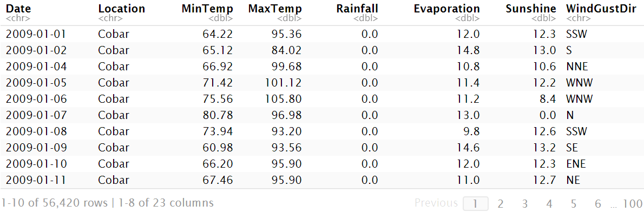Open page 3 of results

click(525, 203)
